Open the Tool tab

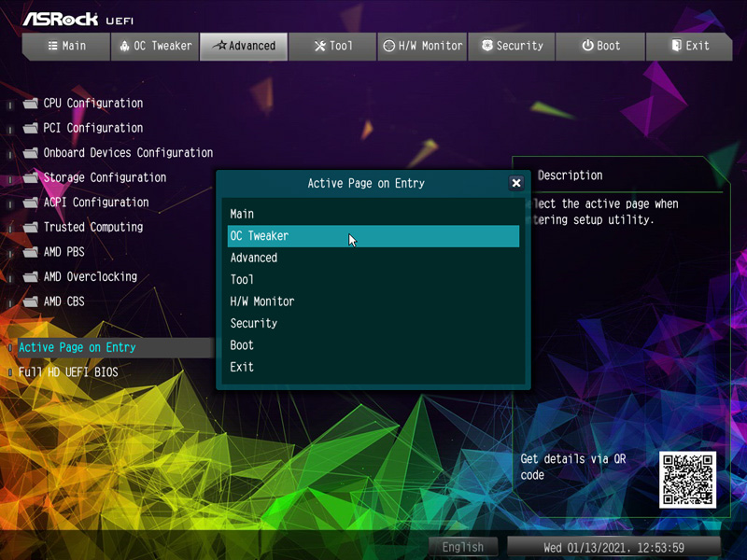[332, 46]
